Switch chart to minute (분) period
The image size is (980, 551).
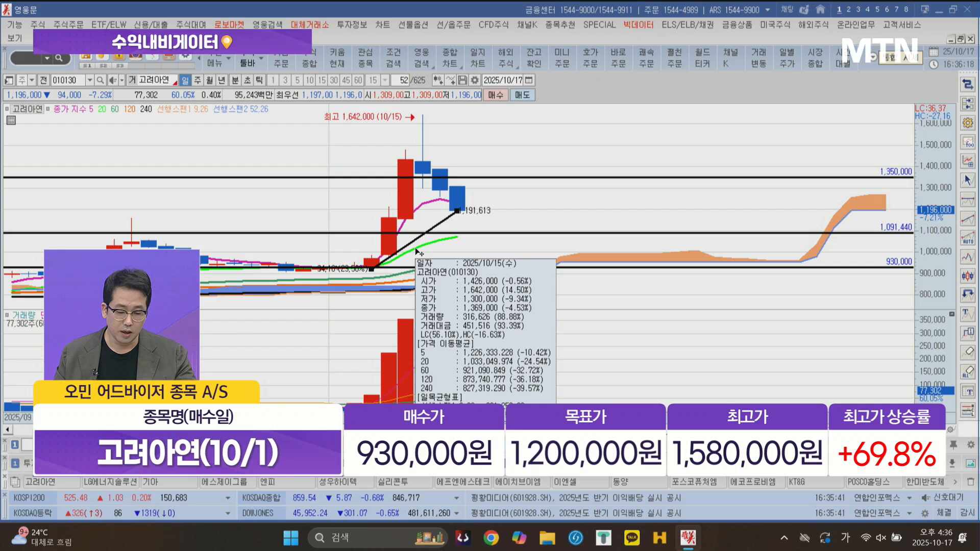[x=235, y=80]
